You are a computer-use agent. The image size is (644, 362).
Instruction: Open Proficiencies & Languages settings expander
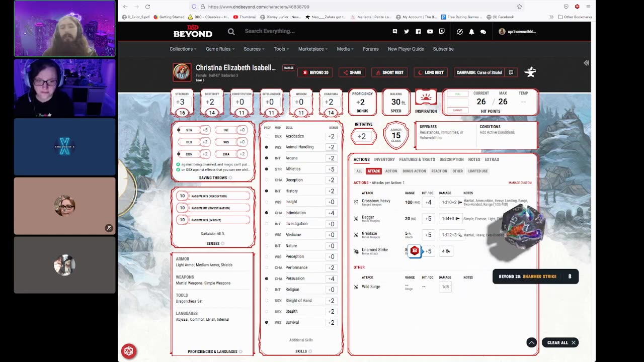240,351
